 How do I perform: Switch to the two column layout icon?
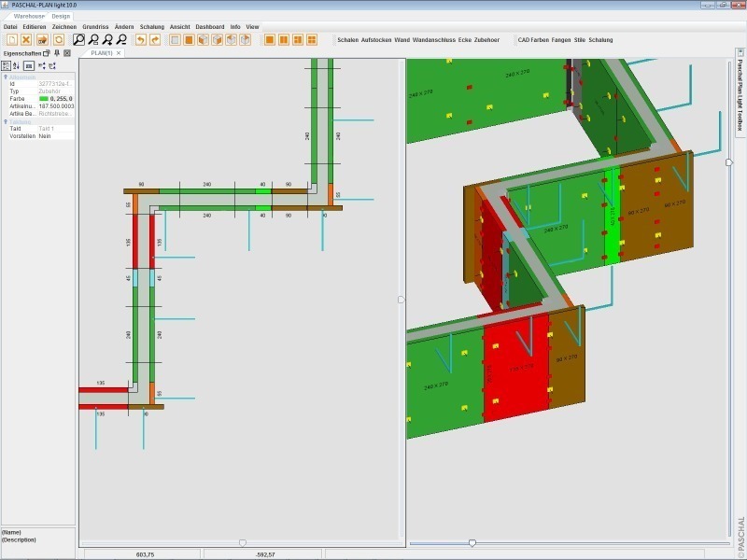pyautogui.click(x=284, y=40)
